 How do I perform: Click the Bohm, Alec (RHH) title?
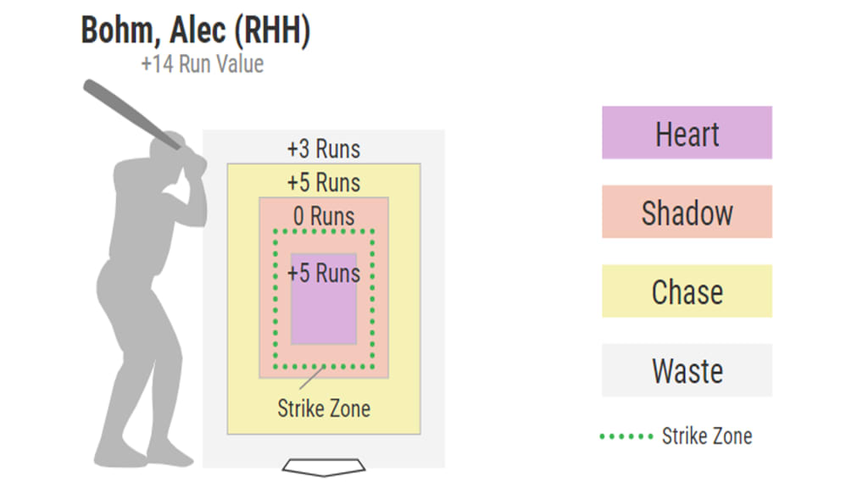click(x=196, y=30)
